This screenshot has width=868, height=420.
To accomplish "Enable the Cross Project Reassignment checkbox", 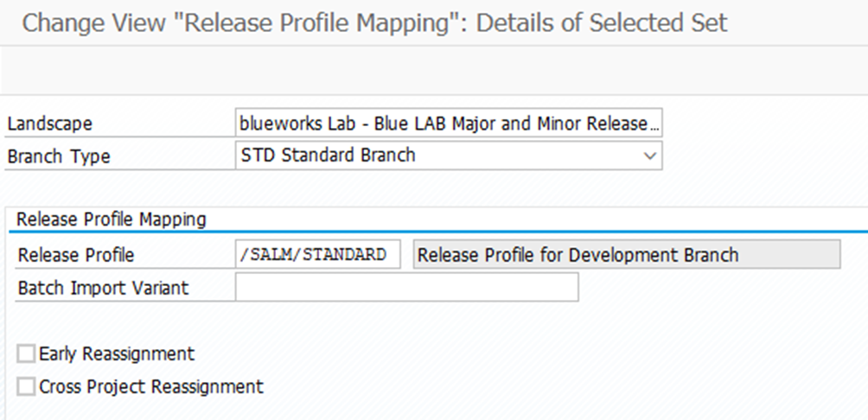I will (x=27, y=386).
